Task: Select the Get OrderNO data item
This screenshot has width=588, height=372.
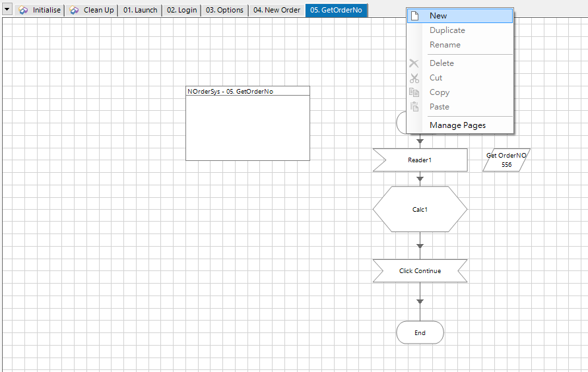Action: click(x=506, y=160)
